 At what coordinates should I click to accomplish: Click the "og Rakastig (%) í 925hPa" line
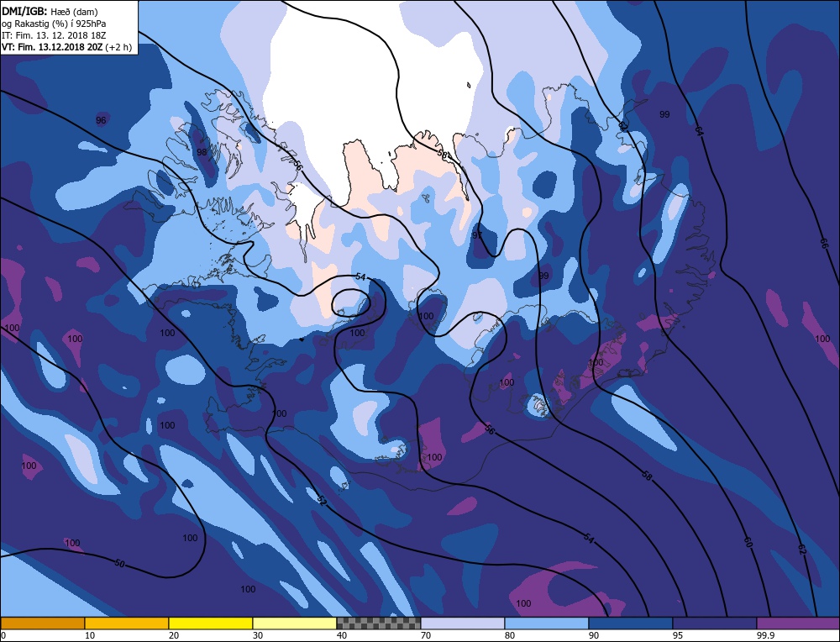(54, 24)
